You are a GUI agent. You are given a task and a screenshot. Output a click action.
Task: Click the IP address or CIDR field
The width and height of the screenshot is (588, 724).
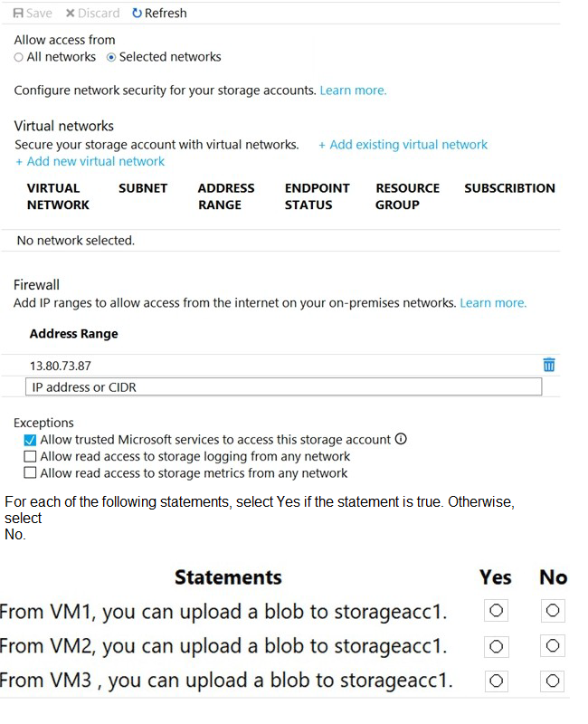point(283,387)
